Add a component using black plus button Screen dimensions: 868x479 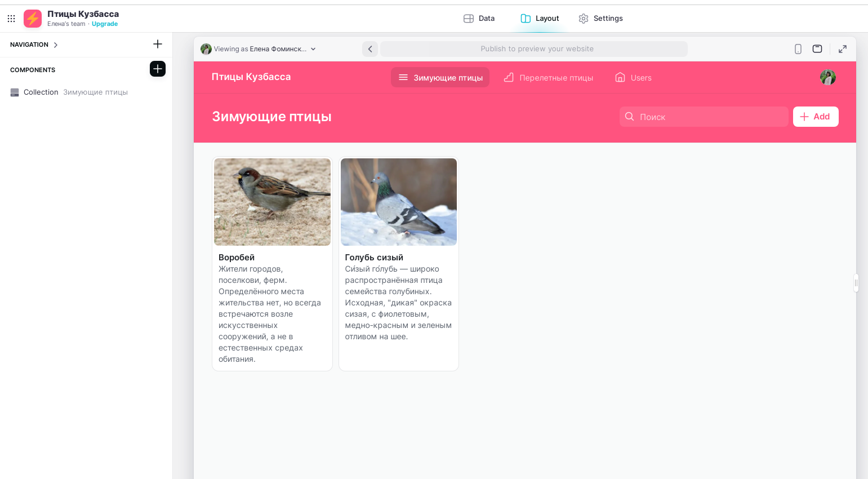pos(158,69)
